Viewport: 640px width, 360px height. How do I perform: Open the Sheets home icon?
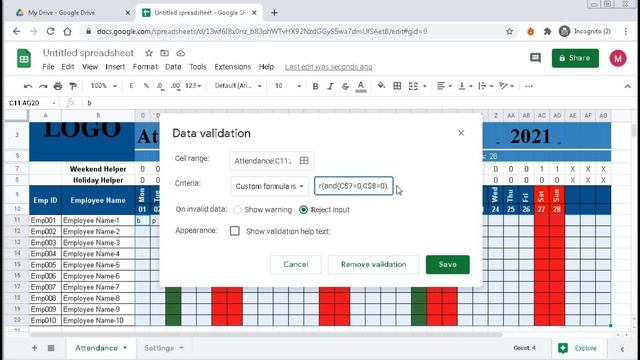tap(24, 58)
